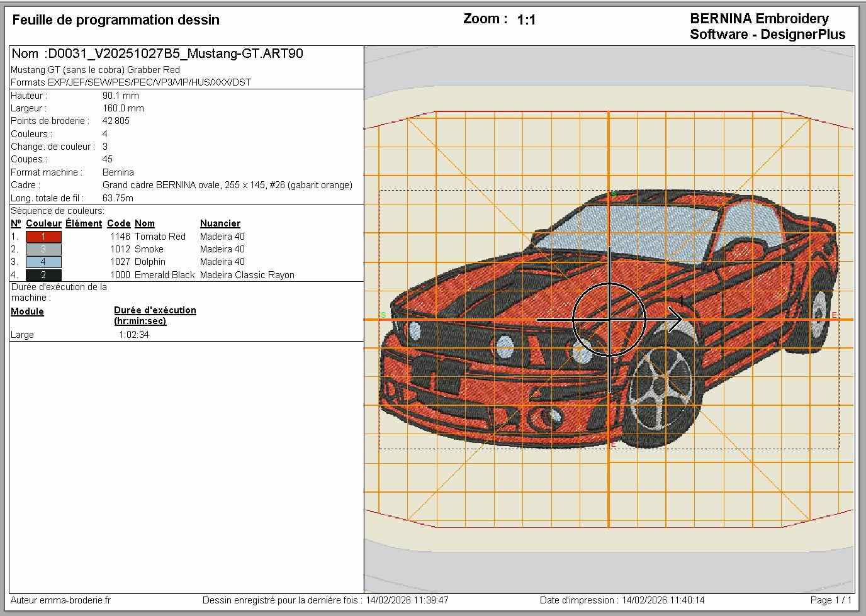Screen dimensions: 866x616
Task: Click Madeira Classic Rayon chart name
Action: click(247, 275)
